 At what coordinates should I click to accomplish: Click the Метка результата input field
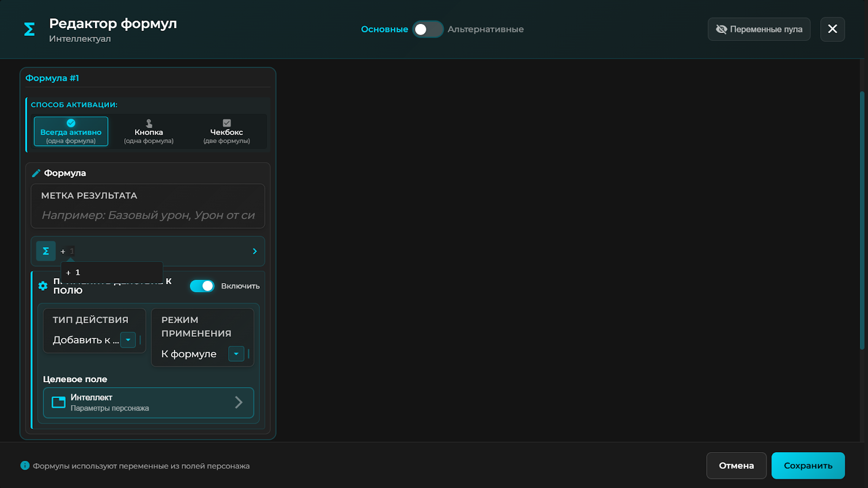[x=148, y=215]
